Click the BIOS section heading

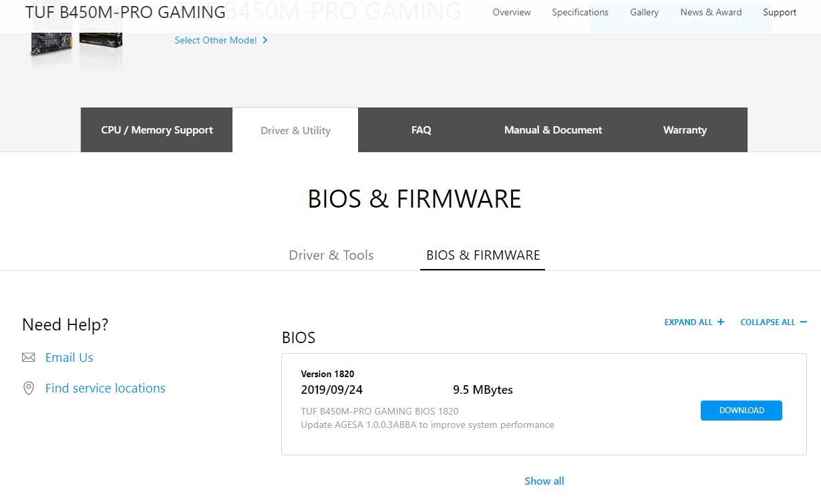point(299,338)
